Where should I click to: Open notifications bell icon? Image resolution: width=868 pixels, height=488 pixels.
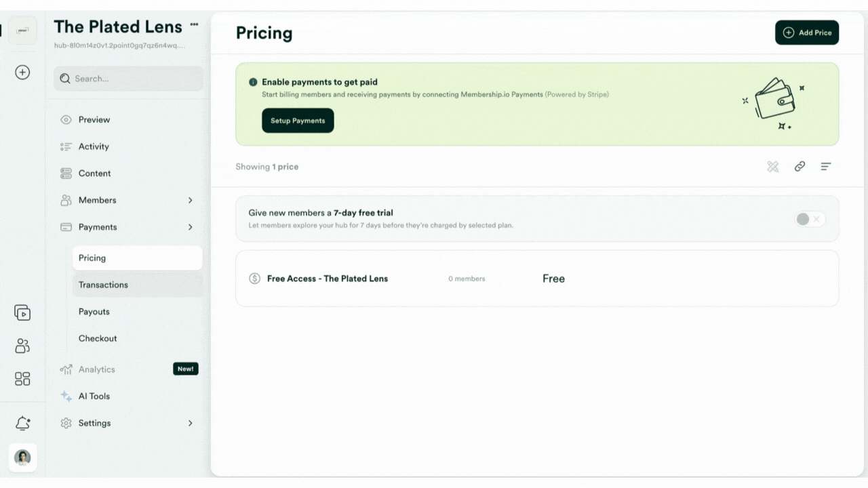(22, 424)
